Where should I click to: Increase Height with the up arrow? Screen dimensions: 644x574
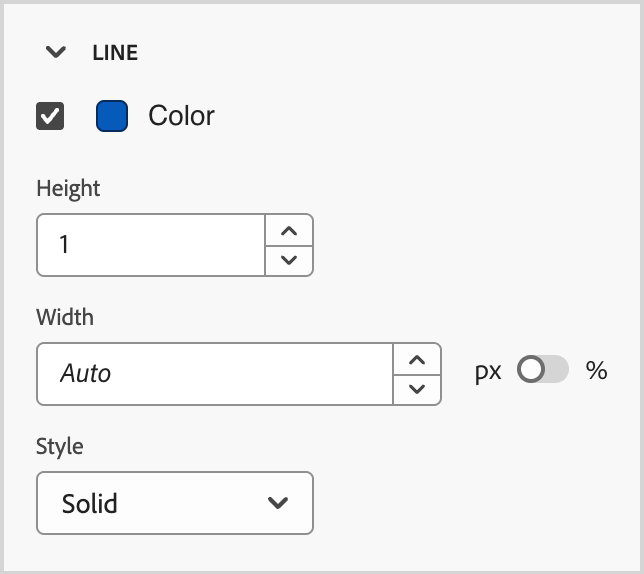pyautogui.click(x=289, y=231)
